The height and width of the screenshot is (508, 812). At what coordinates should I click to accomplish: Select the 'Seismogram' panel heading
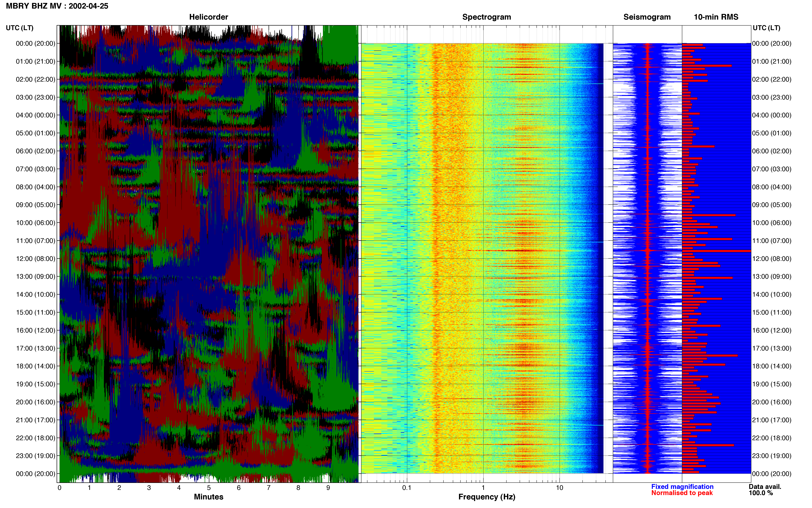[647, 17]
